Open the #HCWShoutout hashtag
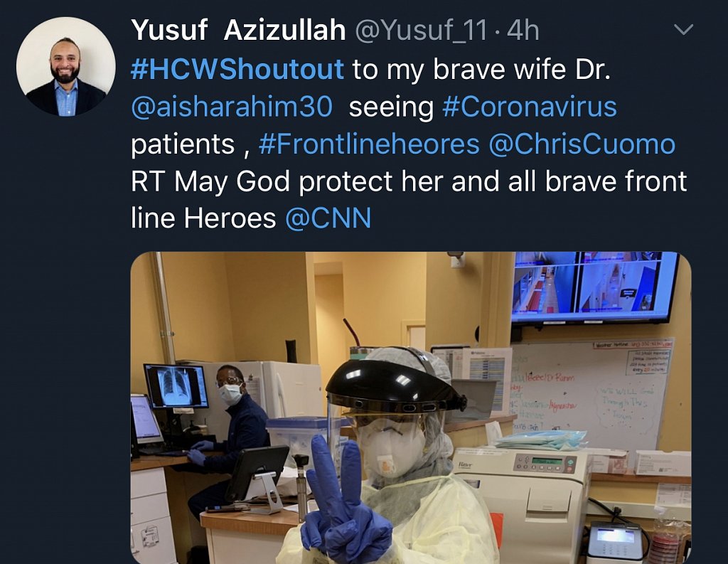The width and height of the screenshot is (728, 564). click(x=237, y=69)
